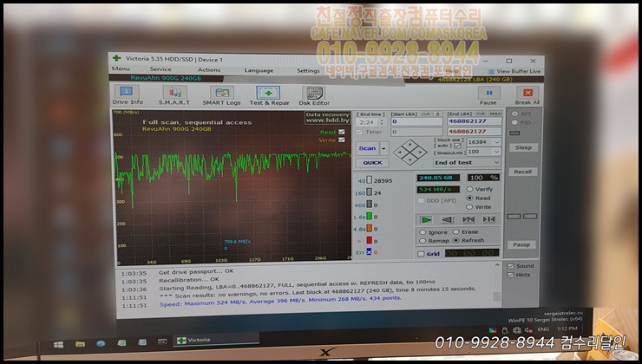Click the down arrow in navigation diamond
This screenshot has width=642, height=364.
pos(409,159)
